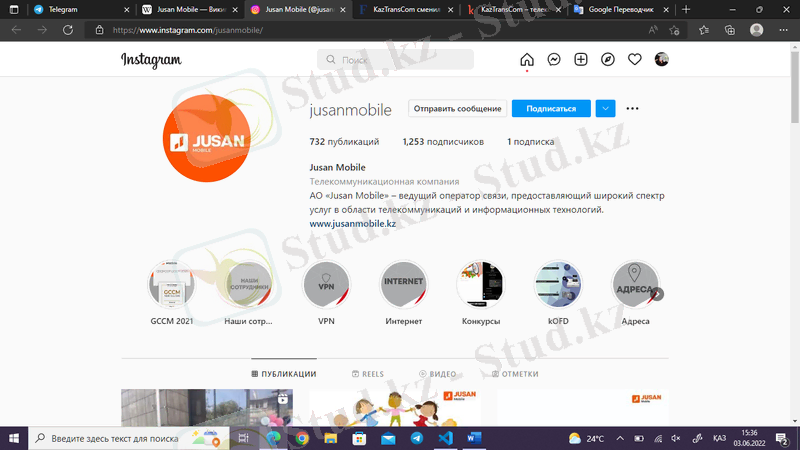Open Windows Start menu
This screenshot has width=800, height=450.
14,438
